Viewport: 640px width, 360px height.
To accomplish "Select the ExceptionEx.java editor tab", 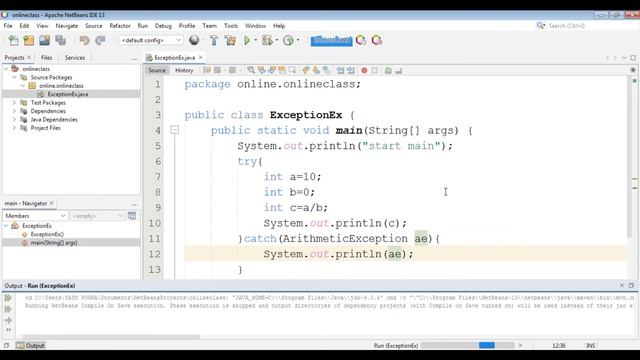I will point(175,58).
